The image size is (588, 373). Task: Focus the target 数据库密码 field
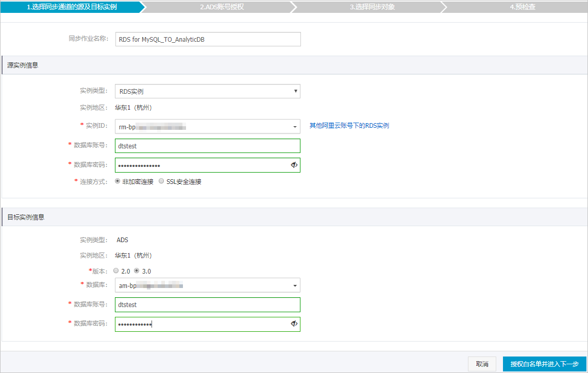[x=207, y=324]
